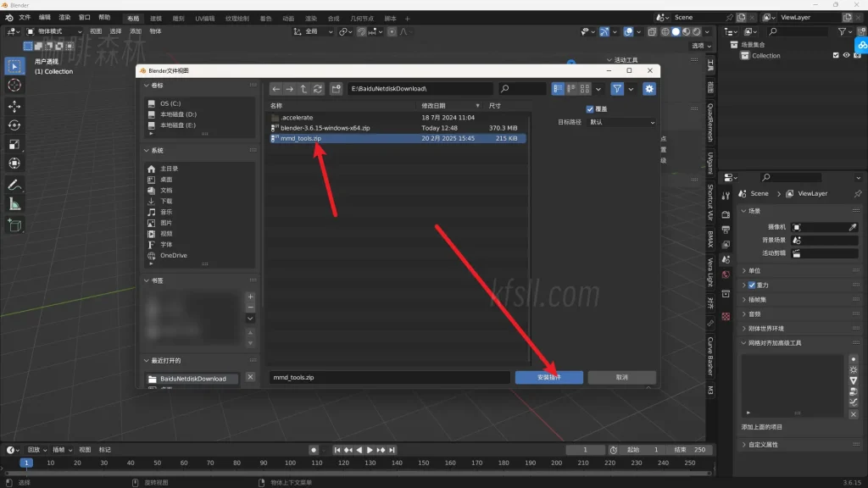Toggle the 覆盖 overwrite checkbox

click(590, 109)
